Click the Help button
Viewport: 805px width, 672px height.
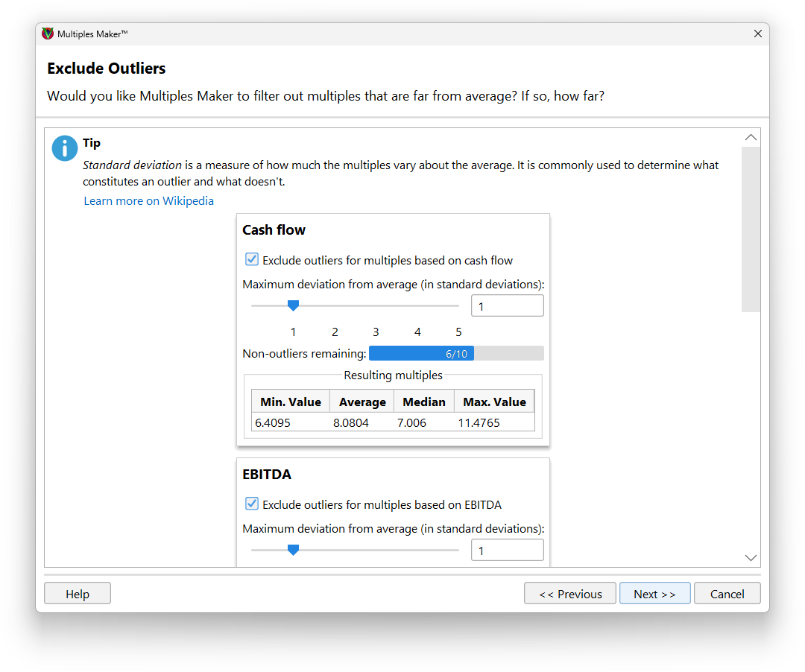point(77,593)
